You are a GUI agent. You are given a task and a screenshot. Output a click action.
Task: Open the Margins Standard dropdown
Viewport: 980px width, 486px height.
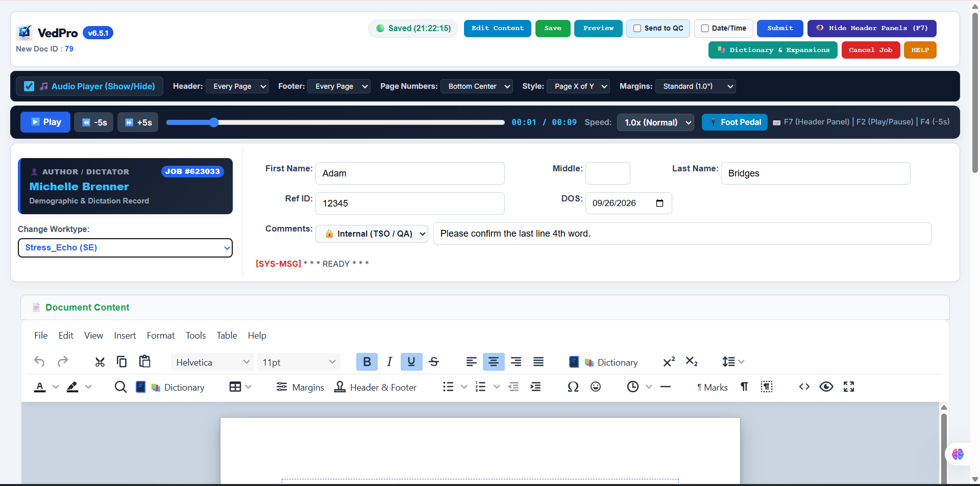click(x=696, y=86)
